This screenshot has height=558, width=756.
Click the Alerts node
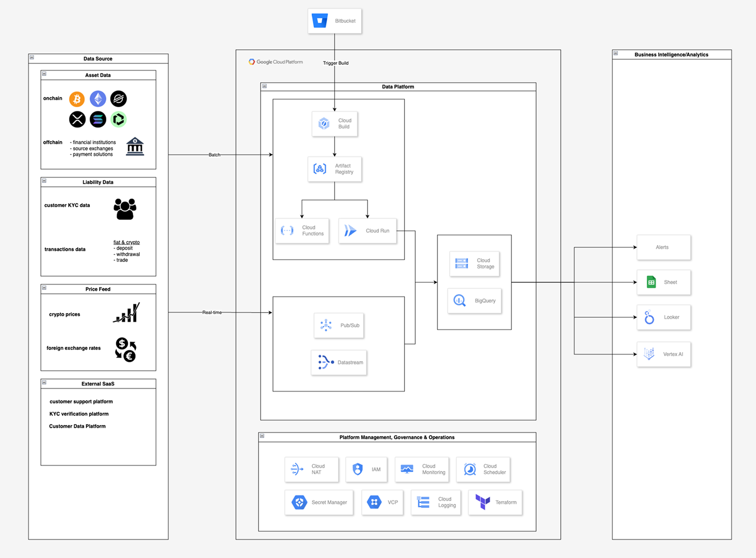(663, 247)
